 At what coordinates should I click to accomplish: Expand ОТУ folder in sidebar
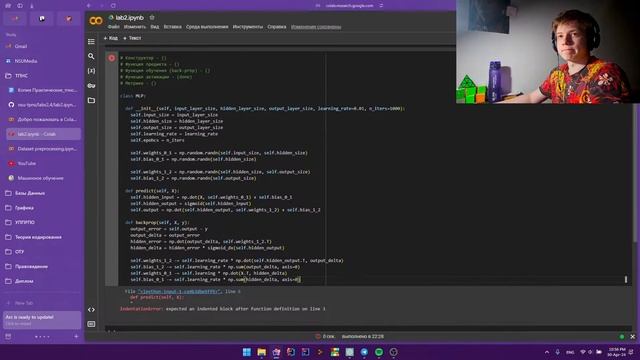click(43, 252)
